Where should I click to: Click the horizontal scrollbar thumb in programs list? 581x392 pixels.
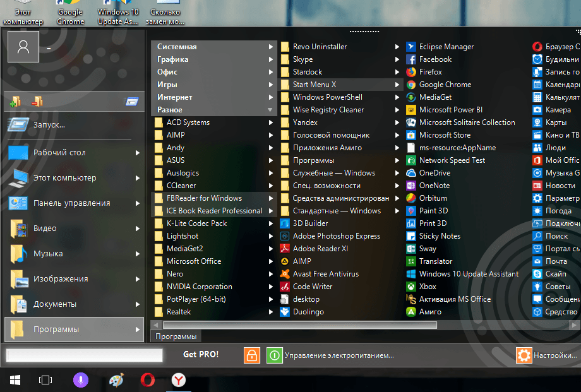(300, 325)
